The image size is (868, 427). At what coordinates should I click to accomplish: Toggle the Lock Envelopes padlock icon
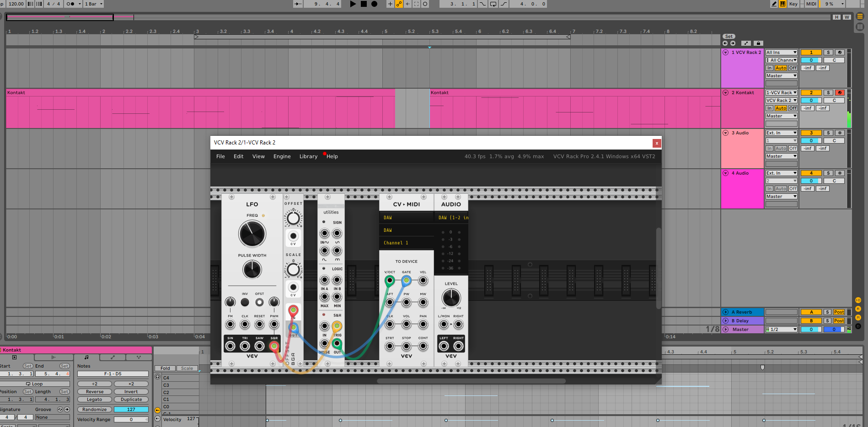[758, 43]
